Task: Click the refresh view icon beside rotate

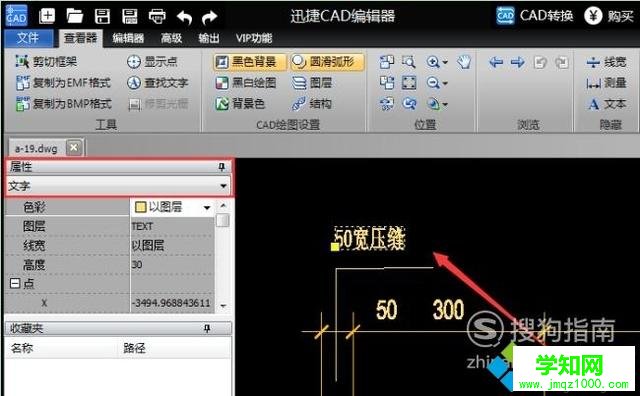Action: click(409, 104)
